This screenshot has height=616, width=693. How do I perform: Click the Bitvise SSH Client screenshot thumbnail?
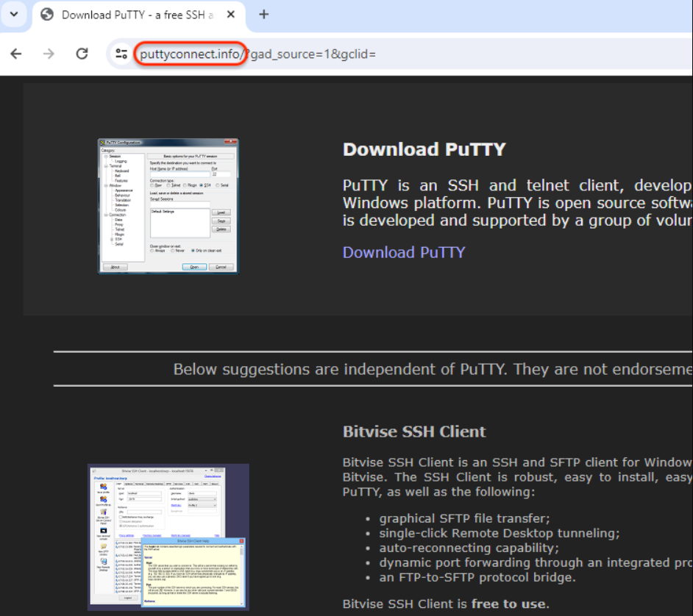(x=168, y=537)
